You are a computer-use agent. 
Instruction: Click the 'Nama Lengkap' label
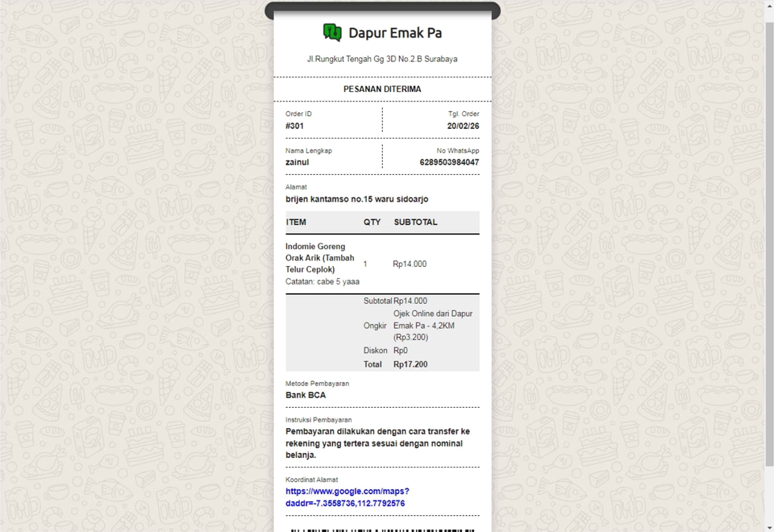(x=309, y=151)
